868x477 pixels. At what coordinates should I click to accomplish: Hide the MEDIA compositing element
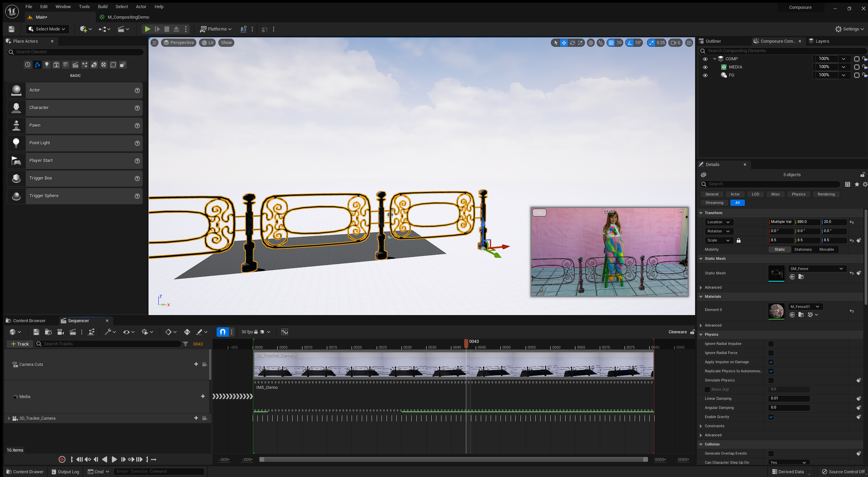tap(705, 67)
